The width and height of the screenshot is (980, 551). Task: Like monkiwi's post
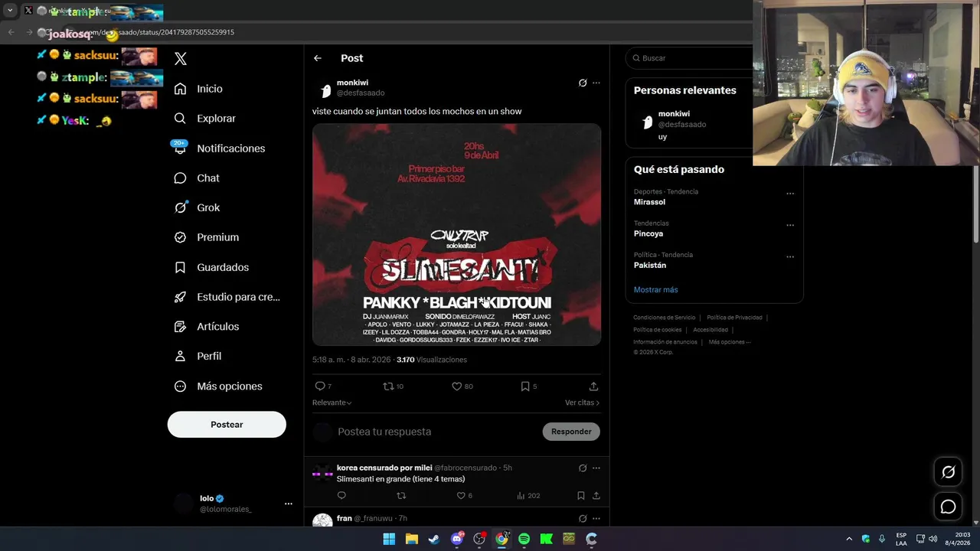(462, 386)
